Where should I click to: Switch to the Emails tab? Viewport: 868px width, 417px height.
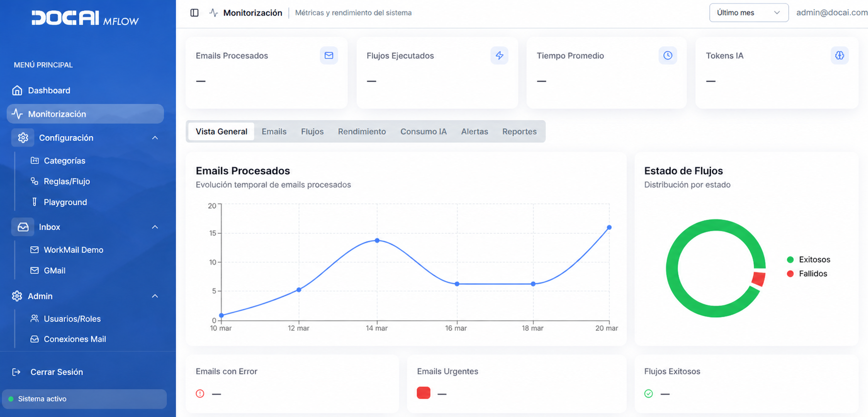[274, 131]
